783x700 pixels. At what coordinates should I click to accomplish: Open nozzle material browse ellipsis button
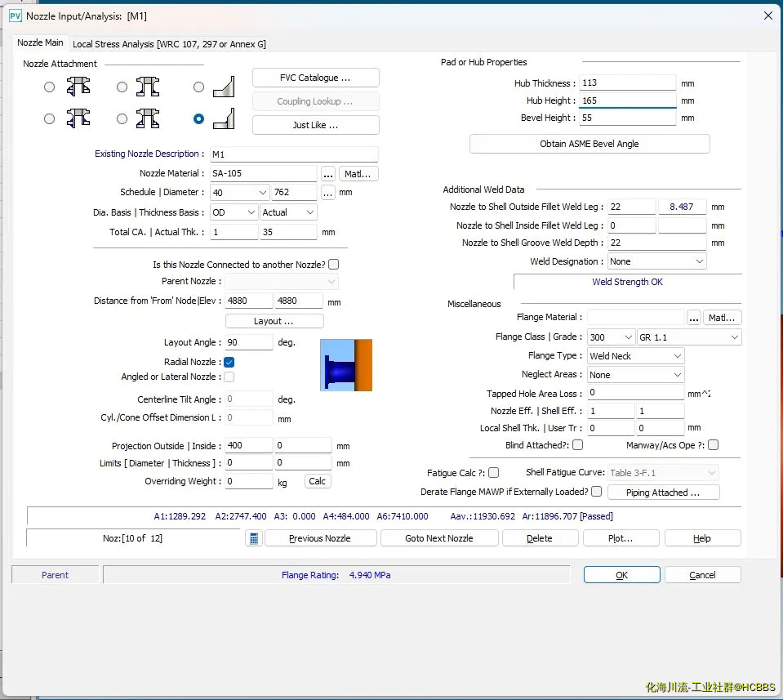(x=327, y=174)
